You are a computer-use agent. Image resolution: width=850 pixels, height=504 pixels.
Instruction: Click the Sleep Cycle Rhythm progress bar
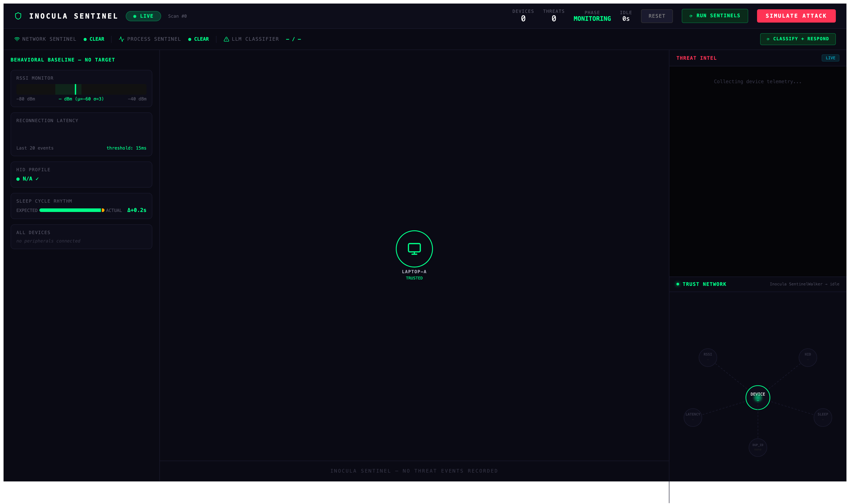(x=71, y=210)
